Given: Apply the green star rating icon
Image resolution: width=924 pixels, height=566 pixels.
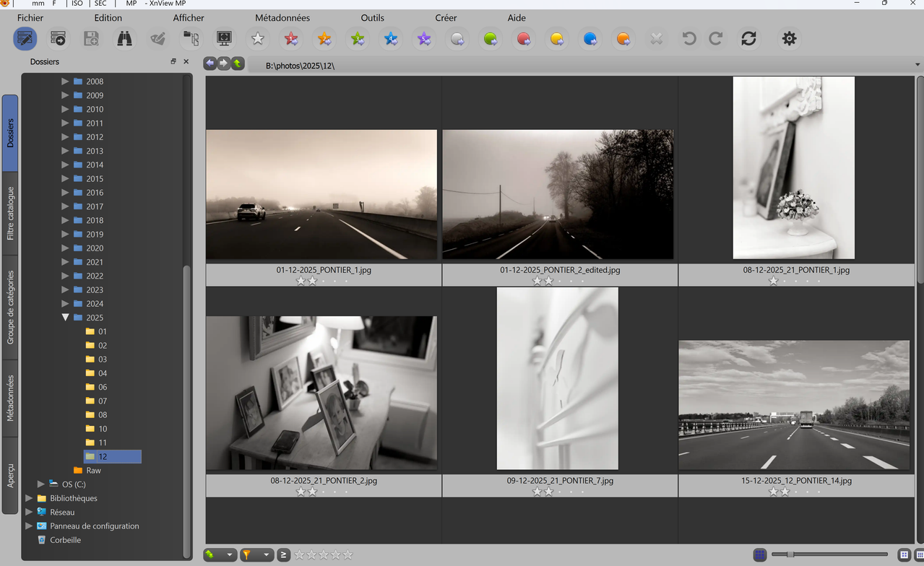Looking at the screenshot, I should (x=358, y=38).
